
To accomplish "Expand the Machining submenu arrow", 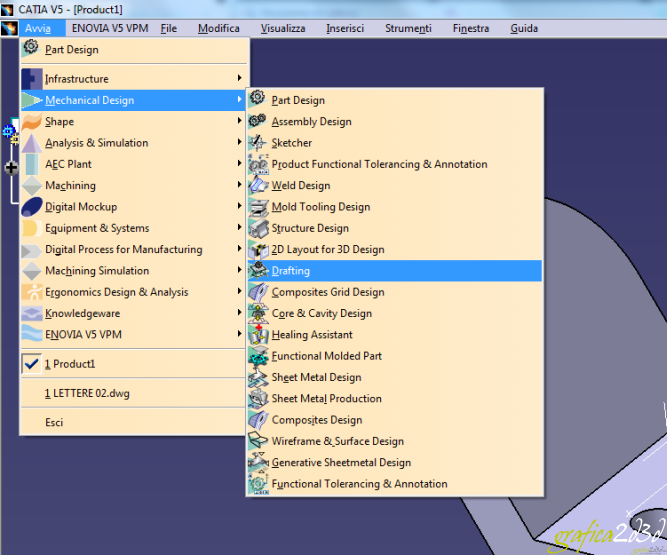I will pyautogui.click(x=239, y=185).
